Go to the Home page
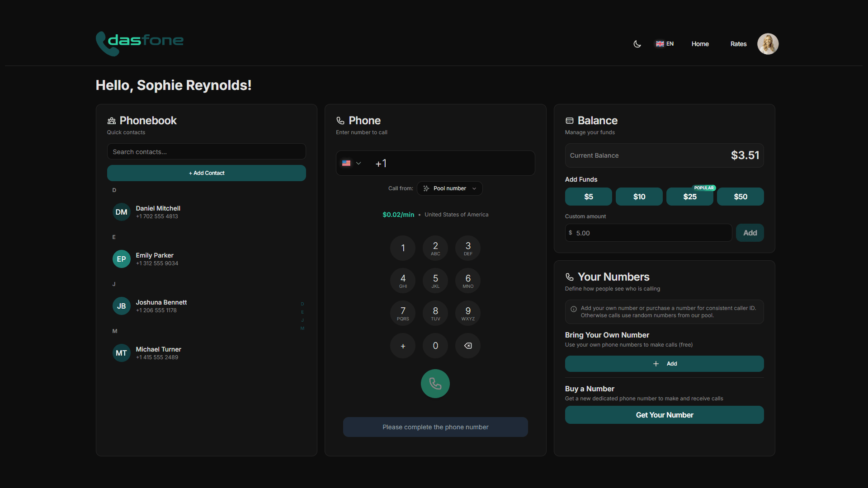The image size is (868, 488). (x=700, y=44)
